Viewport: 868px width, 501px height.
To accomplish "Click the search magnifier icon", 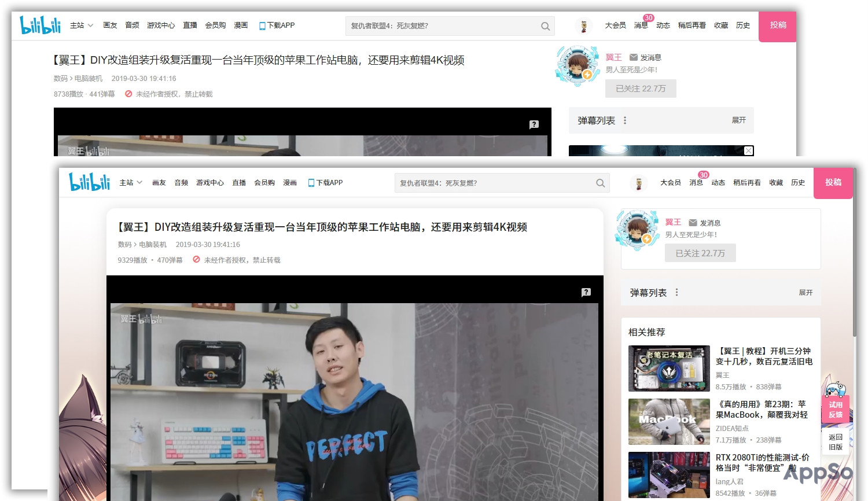I will 600,183.
